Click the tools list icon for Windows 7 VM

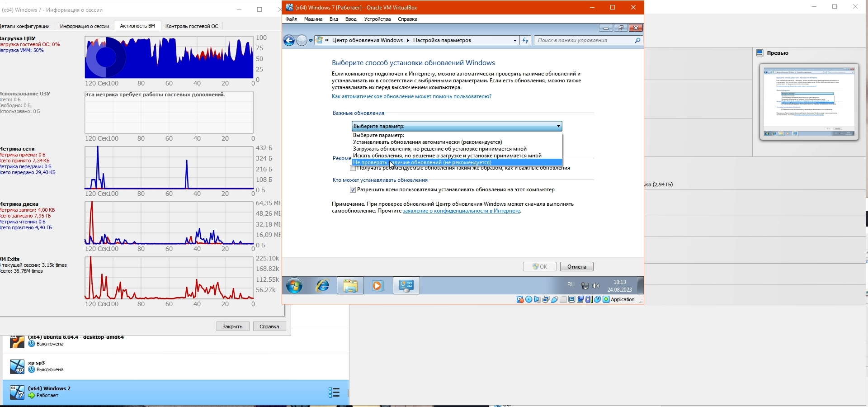click(x=334, y=392)
